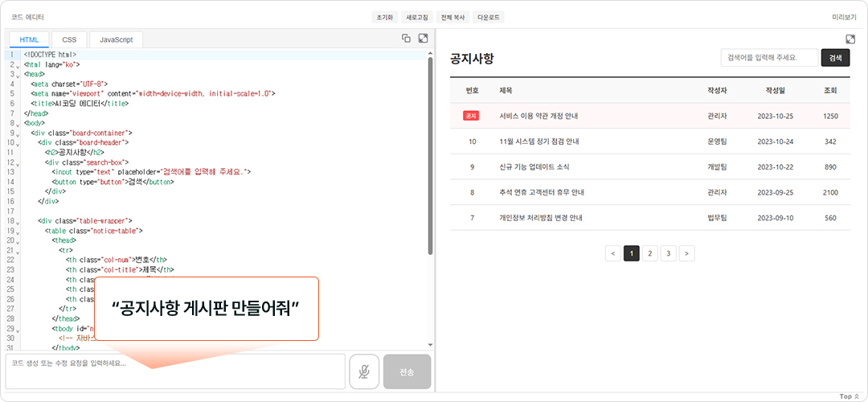Toggle the microphone voice input
The image size is (868, 402).
coord(364,371)
